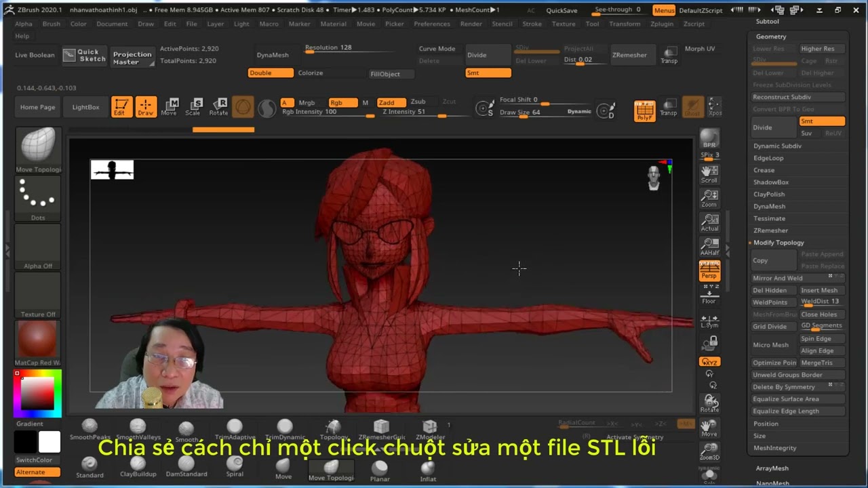Click the LightBox button
Screen dimensions: 868x488
[x=85, y=107]
